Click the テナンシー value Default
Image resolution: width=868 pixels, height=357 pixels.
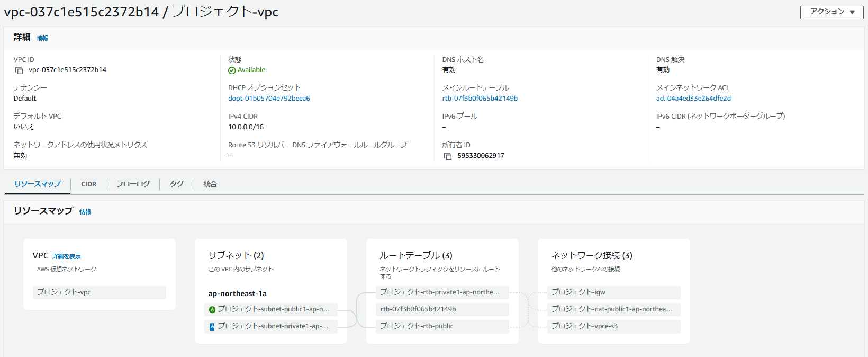[25, 99]
